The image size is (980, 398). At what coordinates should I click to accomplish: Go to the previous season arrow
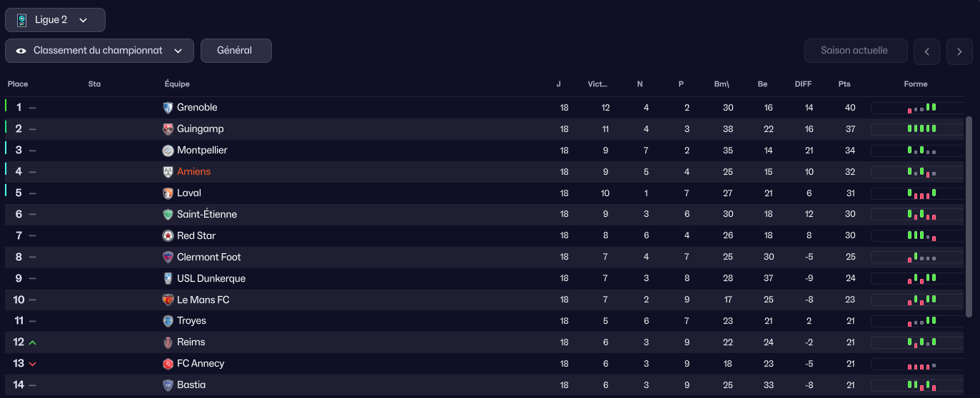tap(926, 51)
